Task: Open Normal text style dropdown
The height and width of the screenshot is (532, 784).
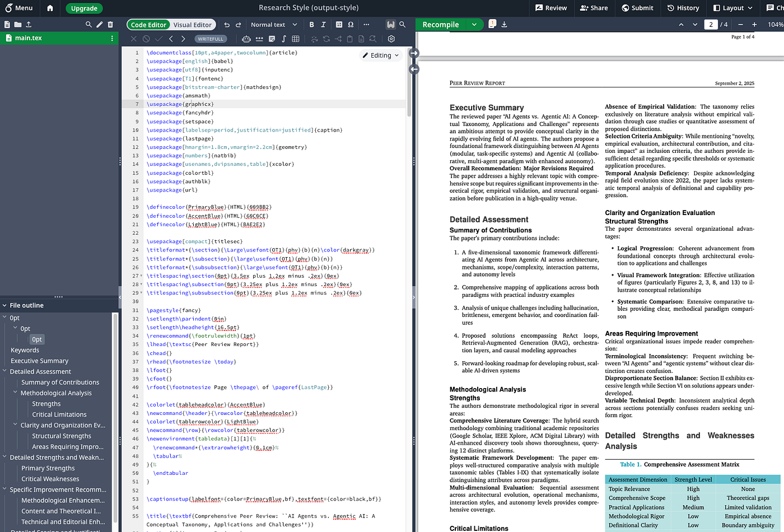Action: point(274,25)
